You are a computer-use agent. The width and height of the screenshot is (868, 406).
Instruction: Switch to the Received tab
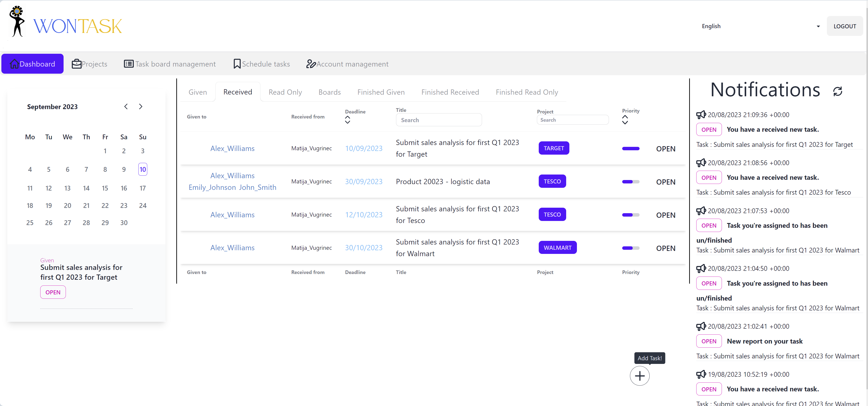[238, 92]
